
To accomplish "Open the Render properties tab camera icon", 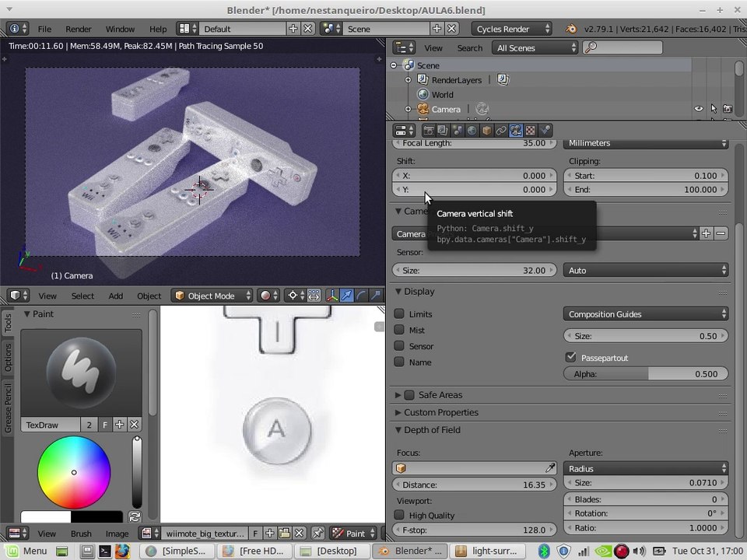I will (428, 131).
